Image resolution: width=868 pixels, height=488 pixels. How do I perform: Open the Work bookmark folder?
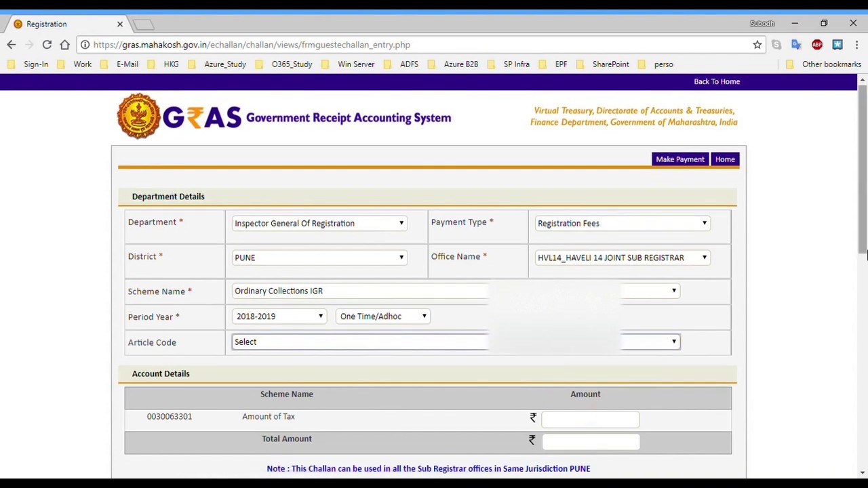tap(75, 64)
